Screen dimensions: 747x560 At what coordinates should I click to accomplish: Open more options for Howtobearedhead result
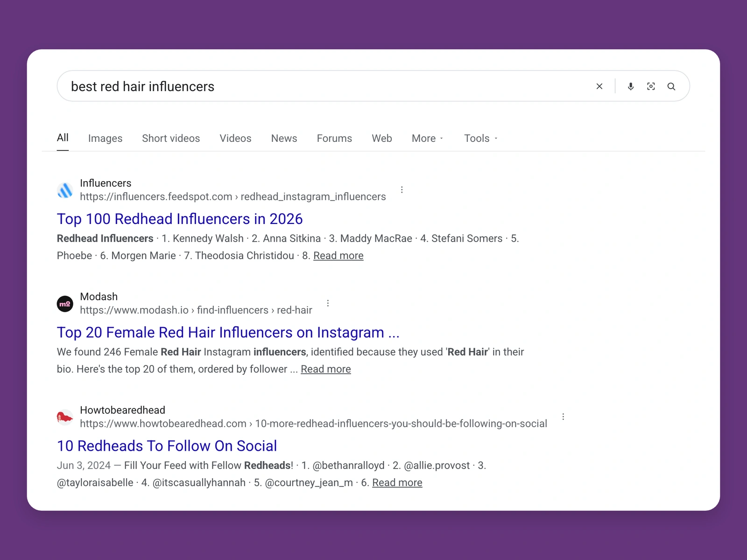[564, 416]
